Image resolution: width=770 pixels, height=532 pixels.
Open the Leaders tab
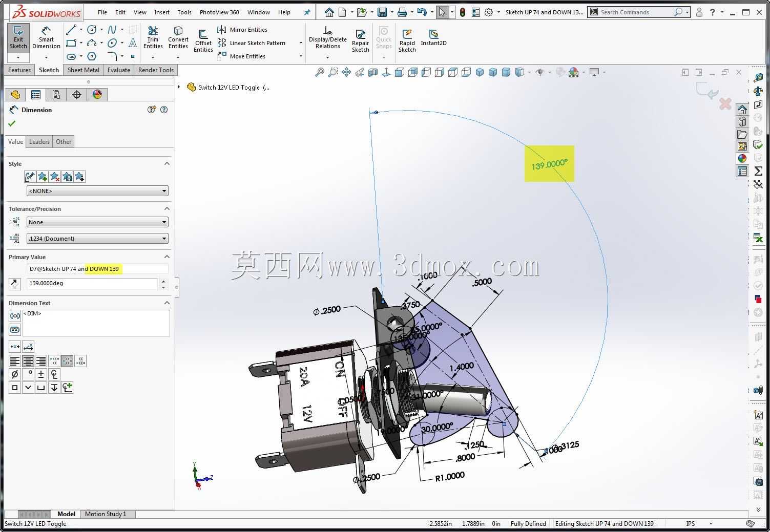point(39,142)
